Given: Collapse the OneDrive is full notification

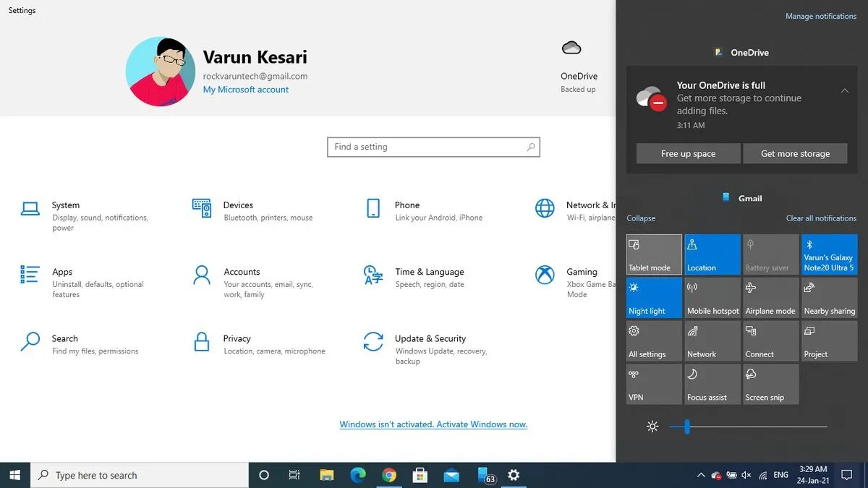Looking at the screenshot, I should (845, 91).
